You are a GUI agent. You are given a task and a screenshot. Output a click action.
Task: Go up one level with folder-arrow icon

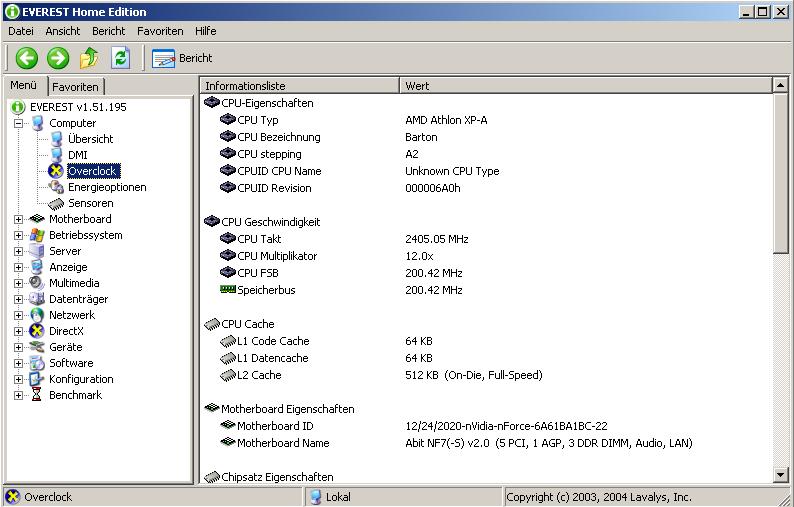click(89, 58)
